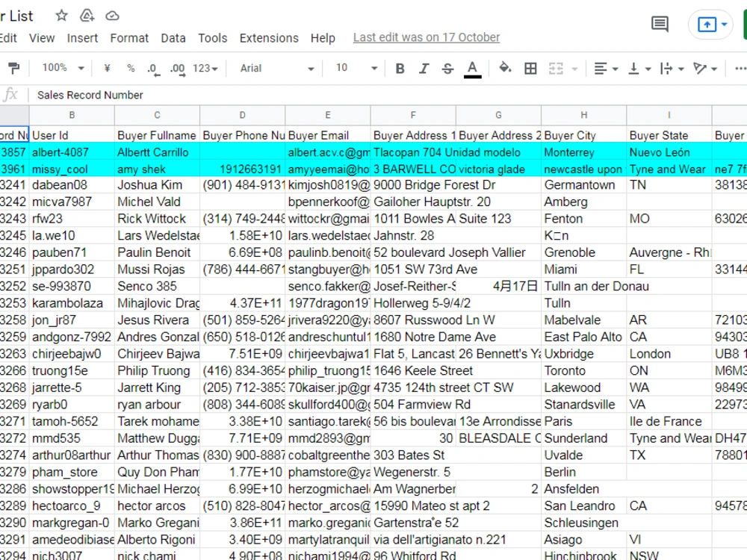Increase decimal places

(178, 69)
